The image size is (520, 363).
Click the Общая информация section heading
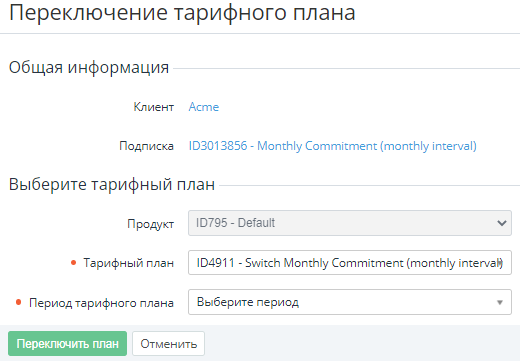89,68
